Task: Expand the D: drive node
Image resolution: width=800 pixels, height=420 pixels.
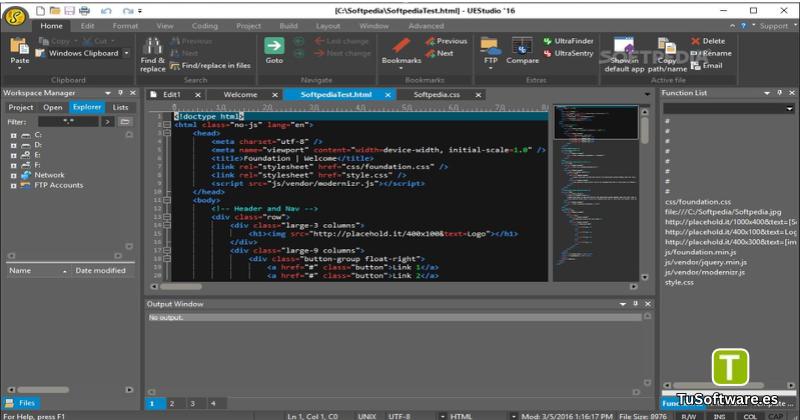Action: point(14,145)
